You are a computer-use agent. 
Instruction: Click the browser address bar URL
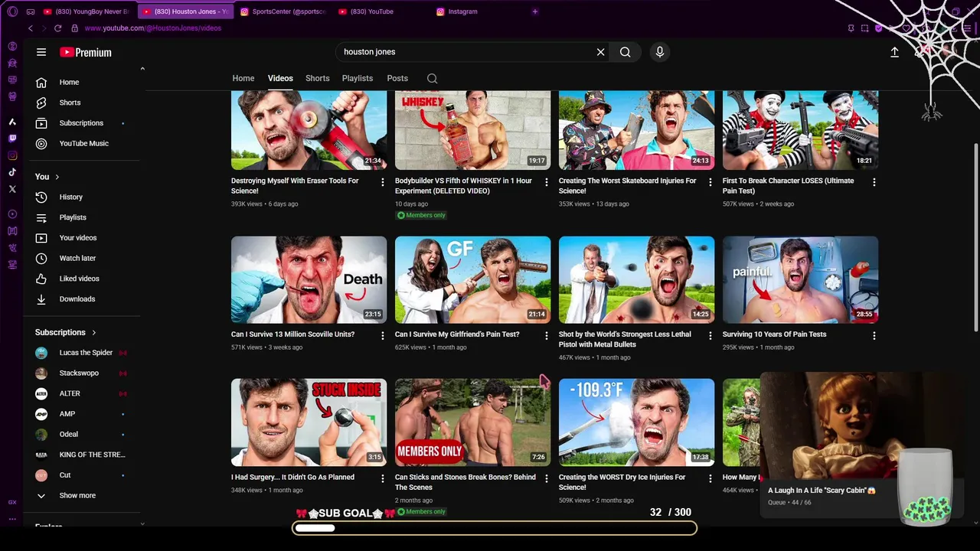pos(152,28)
